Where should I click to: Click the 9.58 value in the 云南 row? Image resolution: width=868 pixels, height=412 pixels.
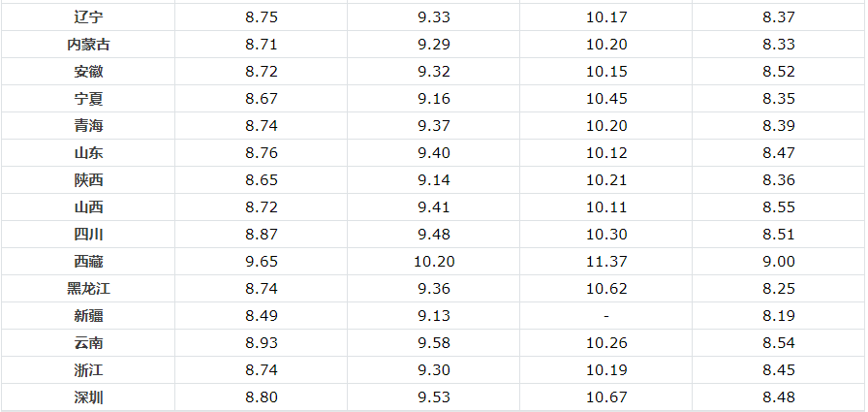pyautogui.click(x=434, y=343)
